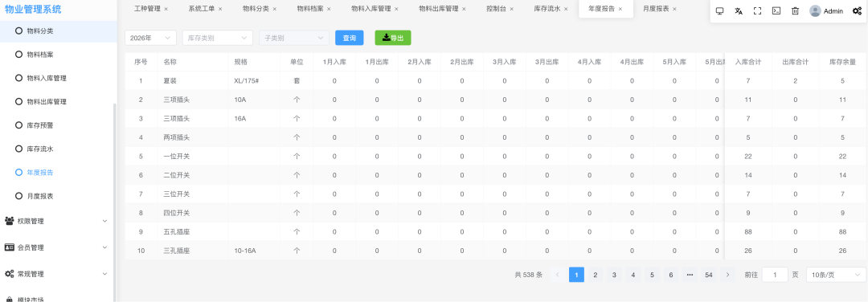
Task: Click the 会员管理 card icon
Action: pyautogui.click(x=10, y=247)
